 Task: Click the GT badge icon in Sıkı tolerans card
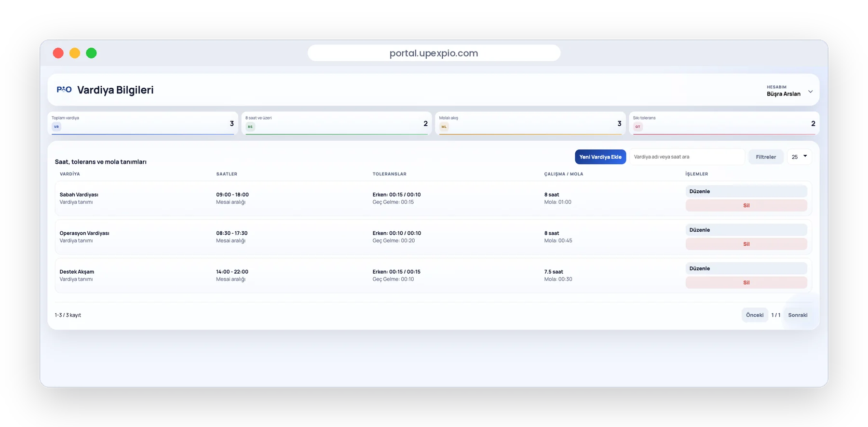point(638,127)
